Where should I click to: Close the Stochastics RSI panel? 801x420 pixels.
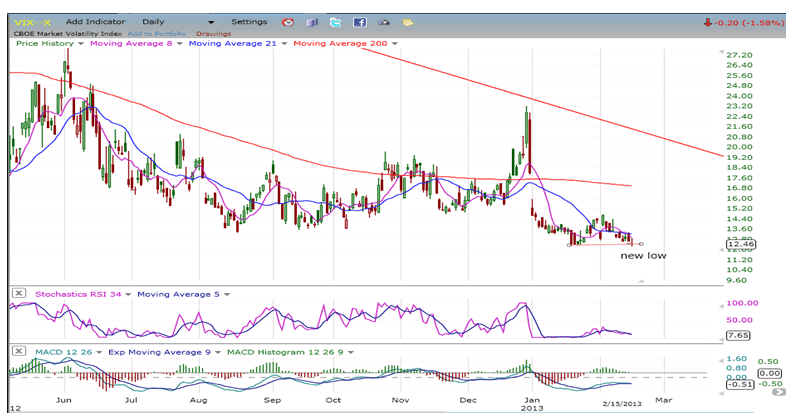(17, 294)
